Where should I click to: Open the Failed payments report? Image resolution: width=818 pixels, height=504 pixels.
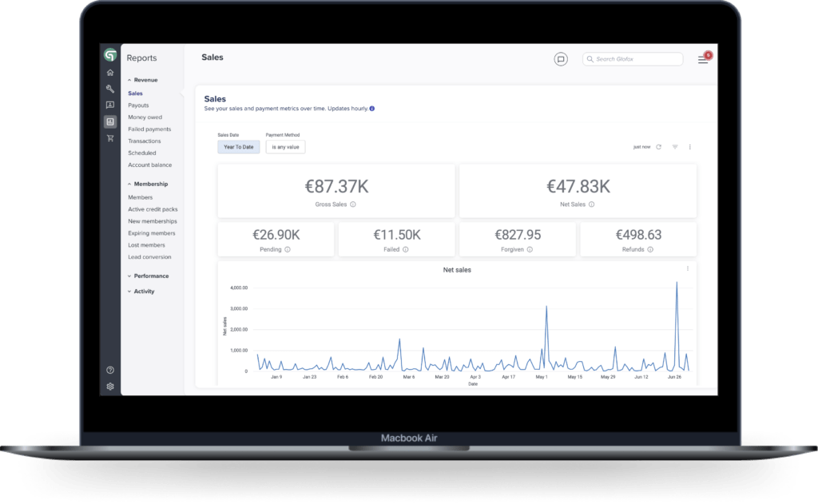pyautogui.click(x=149, y=129)
